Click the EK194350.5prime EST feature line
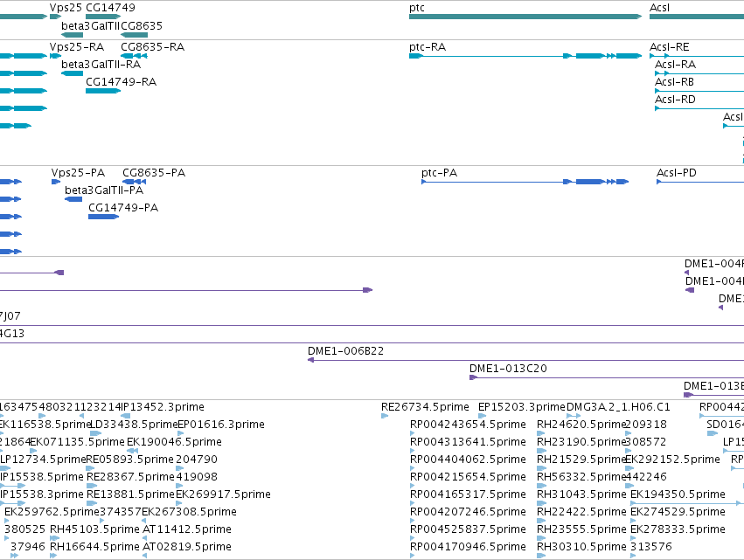This screenshot has width=744, height=560. [x=685, y=503]
